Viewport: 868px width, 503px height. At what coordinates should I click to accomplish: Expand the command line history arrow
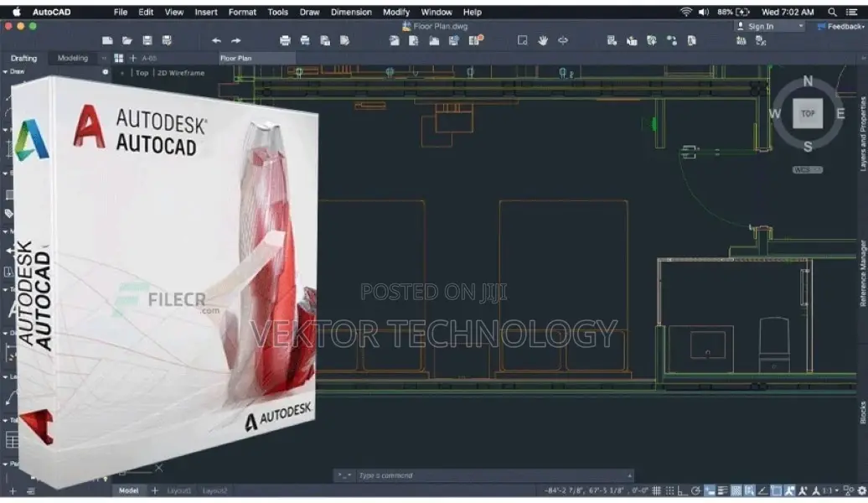[629, 475]
